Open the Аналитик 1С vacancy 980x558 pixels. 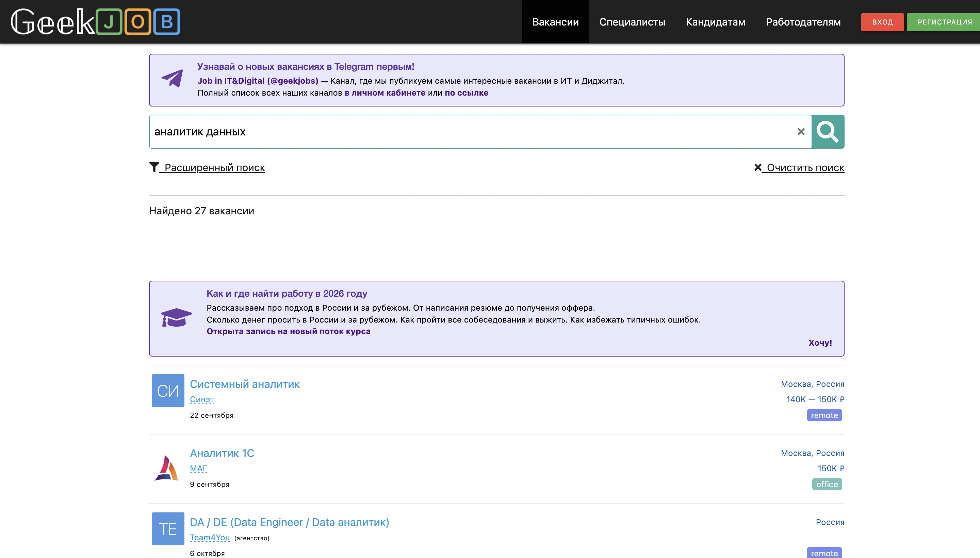click(x=222, y=453)
